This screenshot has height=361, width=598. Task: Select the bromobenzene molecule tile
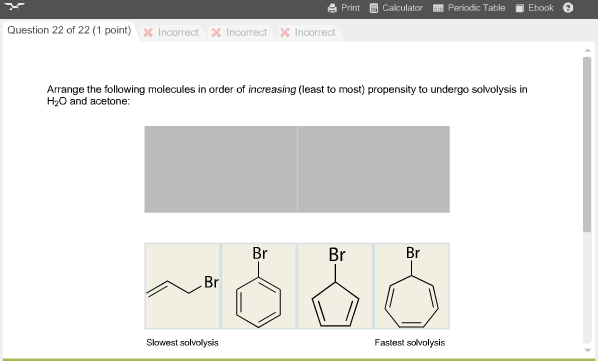coord(259,286)
